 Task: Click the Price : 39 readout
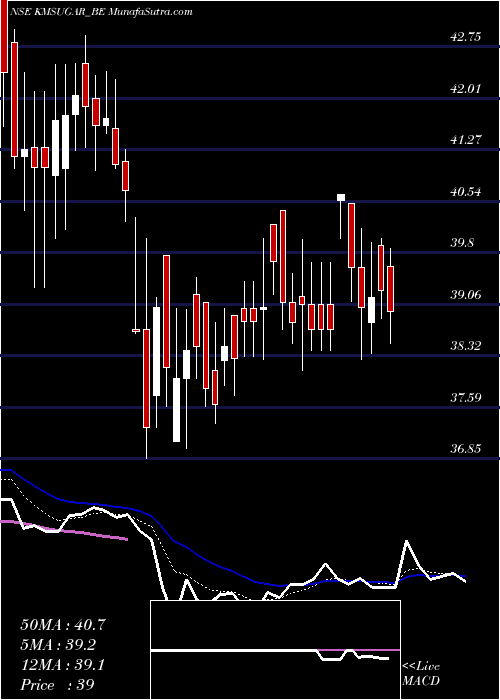pyautogui.click(x=58, y=685)
